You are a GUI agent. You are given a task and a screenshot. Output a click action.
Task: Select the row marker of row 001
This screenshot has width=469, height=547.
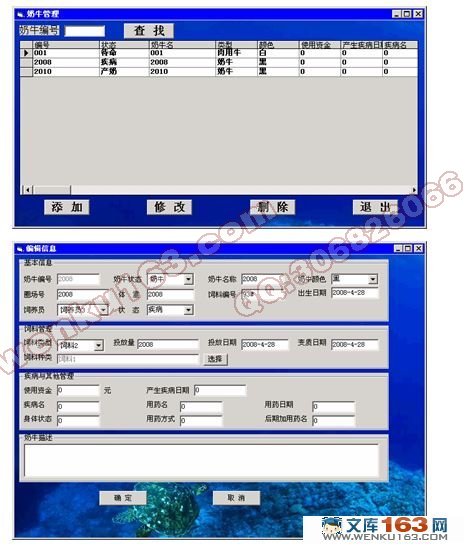(26, 53)
